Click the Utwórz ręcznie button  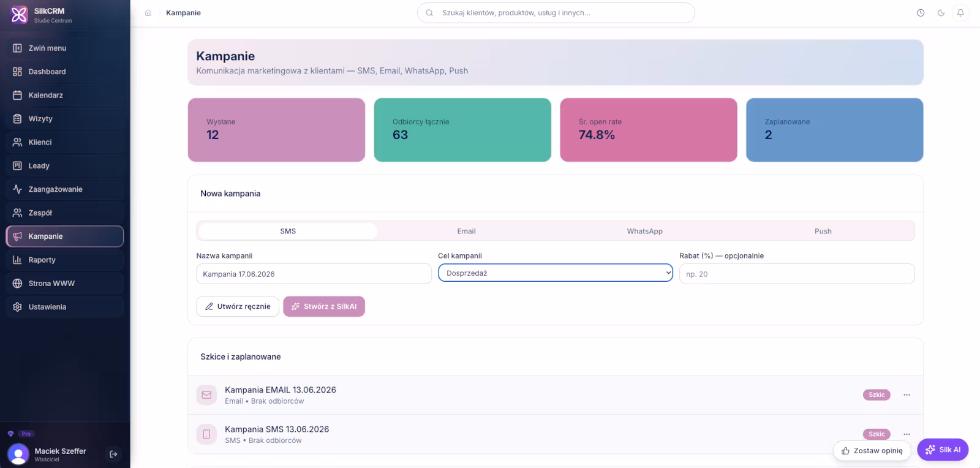tap(238, 306)
